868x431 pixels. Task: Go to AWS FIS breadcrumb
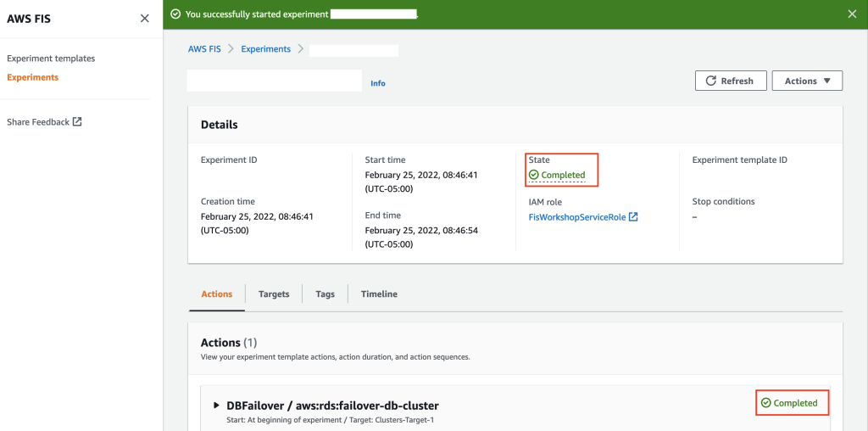click(204, 48)
